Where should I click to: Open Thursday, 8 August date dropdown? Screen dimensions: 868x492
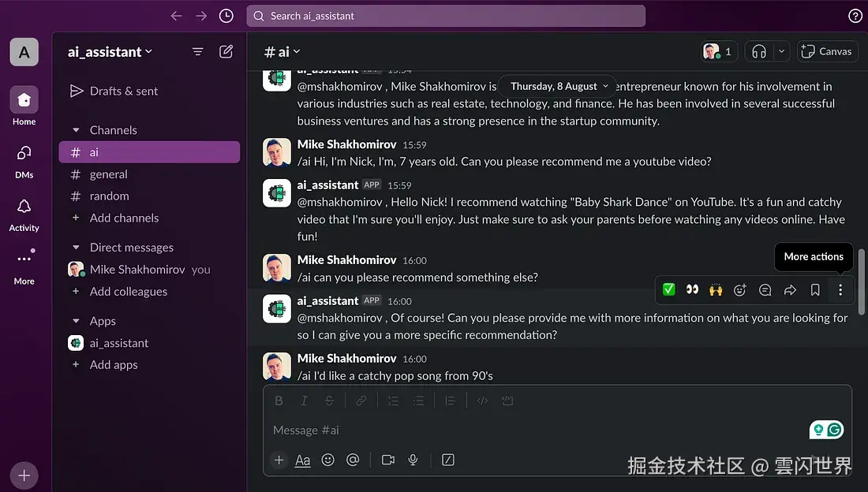coord(558,86)
